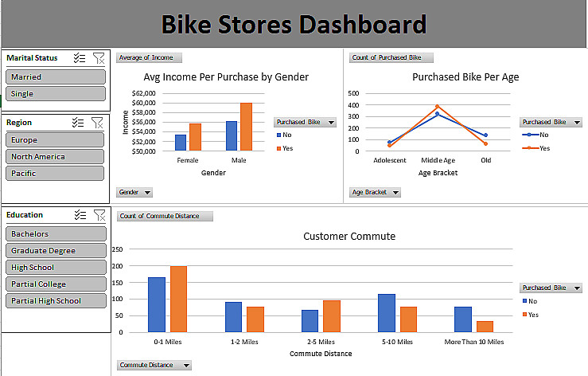Click blue No legend swatch in commute chart
This screenshot has height=376, width=588.
(x=524, y=301)
